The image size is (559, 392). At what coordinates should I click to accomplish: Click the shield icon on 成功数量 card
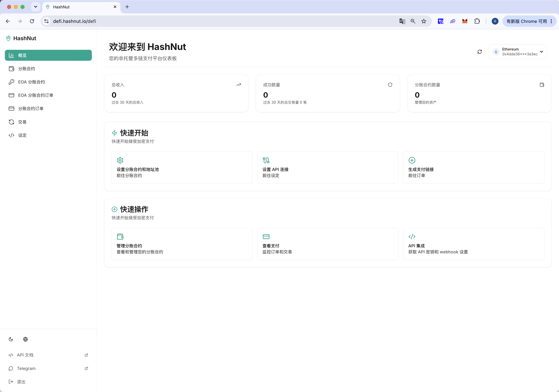click(390, 85)
